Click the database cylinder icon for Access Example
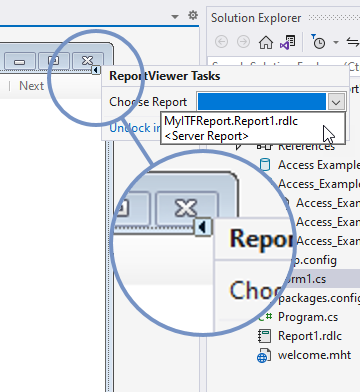 [265, 165]
